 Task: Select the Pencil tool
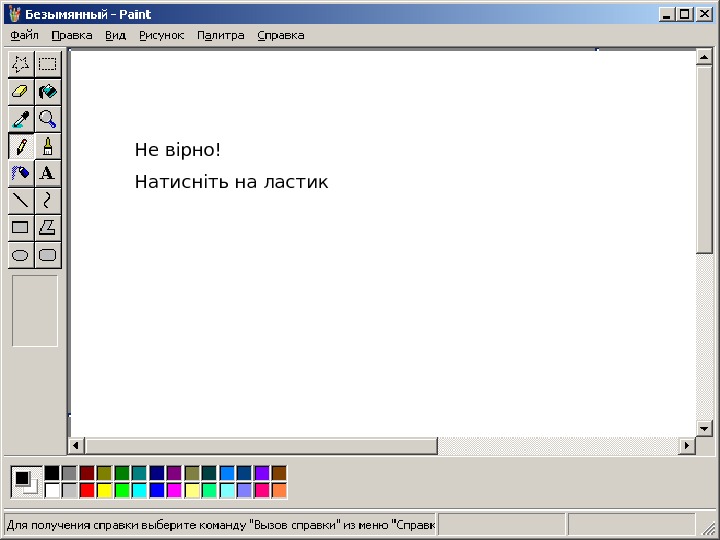coord(21,146)
